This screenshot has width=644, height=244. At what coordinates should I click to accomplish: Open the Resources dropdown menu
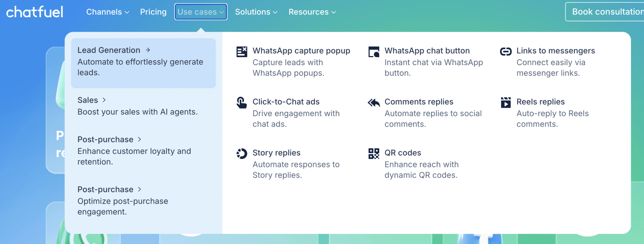[x=312, y=12]
